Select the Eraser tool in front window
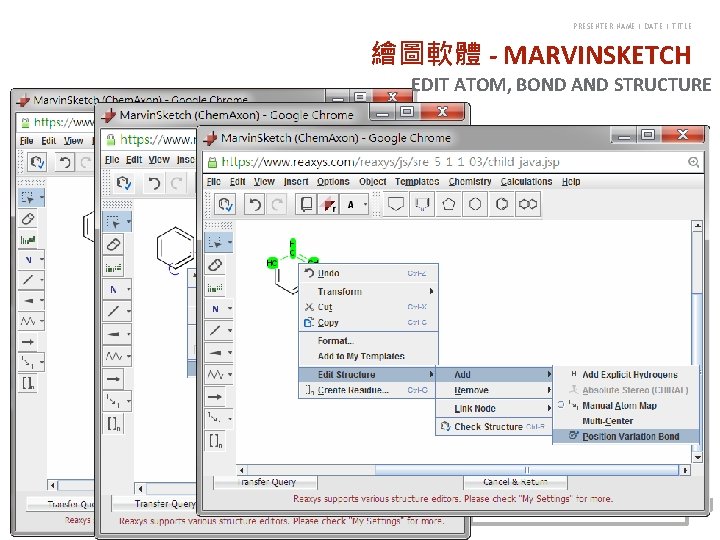 [x=215, y=265]
